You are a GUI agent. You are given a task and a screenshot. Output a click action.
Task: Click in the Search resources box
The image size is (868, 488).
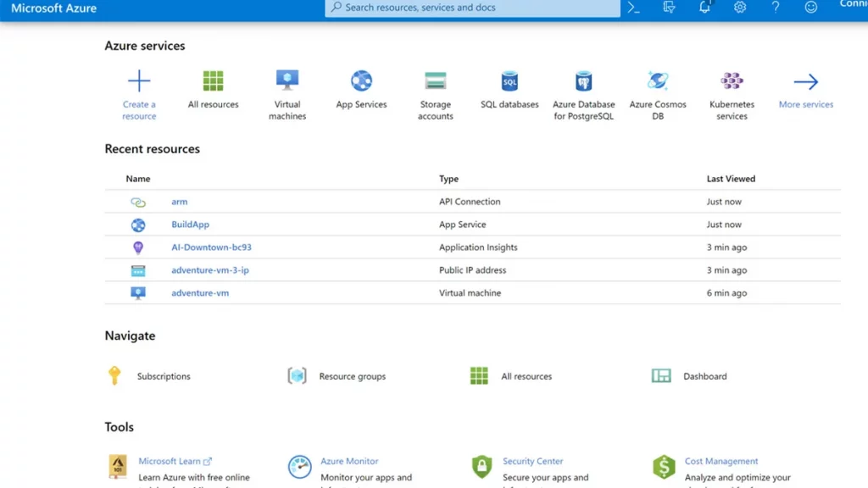tap(475, 8)
